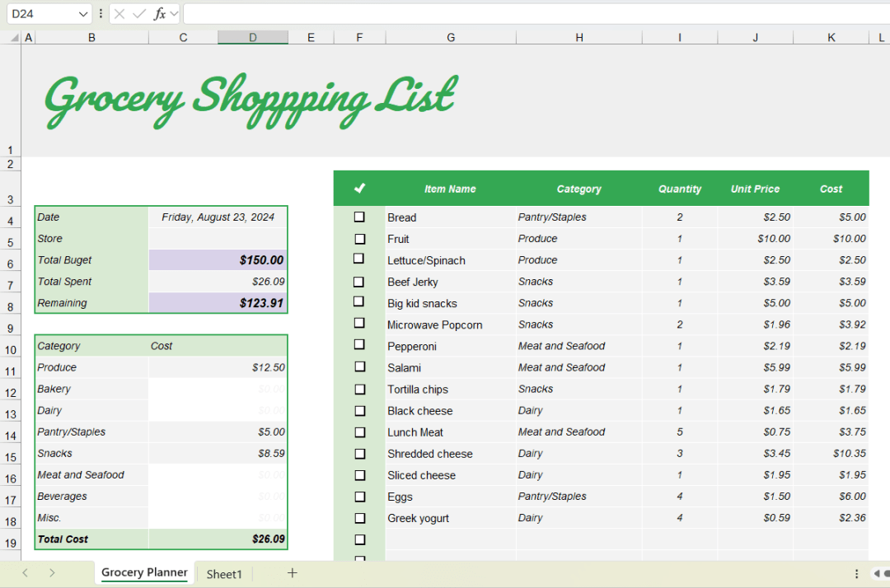Select Shredded cheese cost $10.35
Image resolution: width=890 pixels, height=588 pixels.
pyautogui.click(x=831, y=454)
